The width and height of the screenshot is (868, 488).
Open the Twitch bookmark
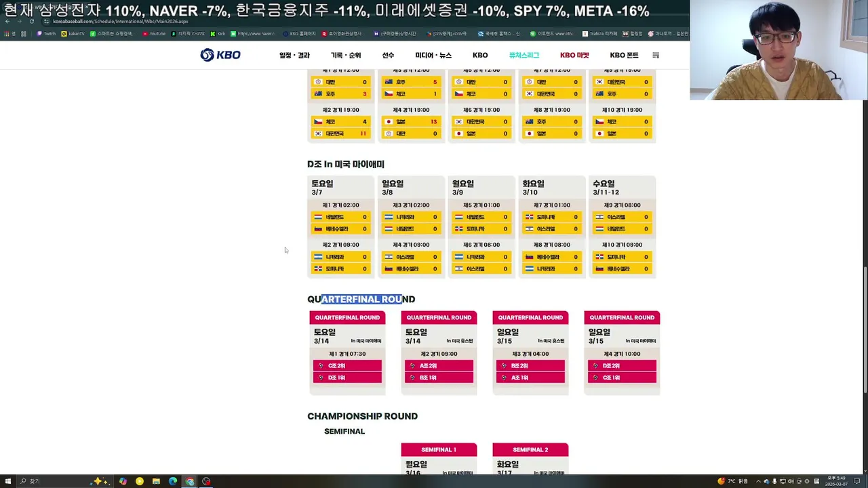(46, 33)
